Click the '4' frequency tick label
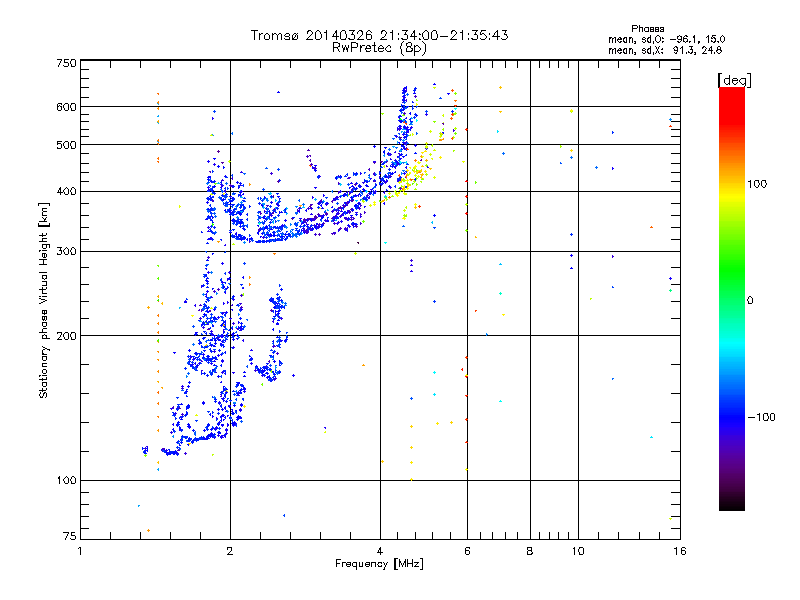The height and width of the screenshot is (600, 800). point(380,551)
